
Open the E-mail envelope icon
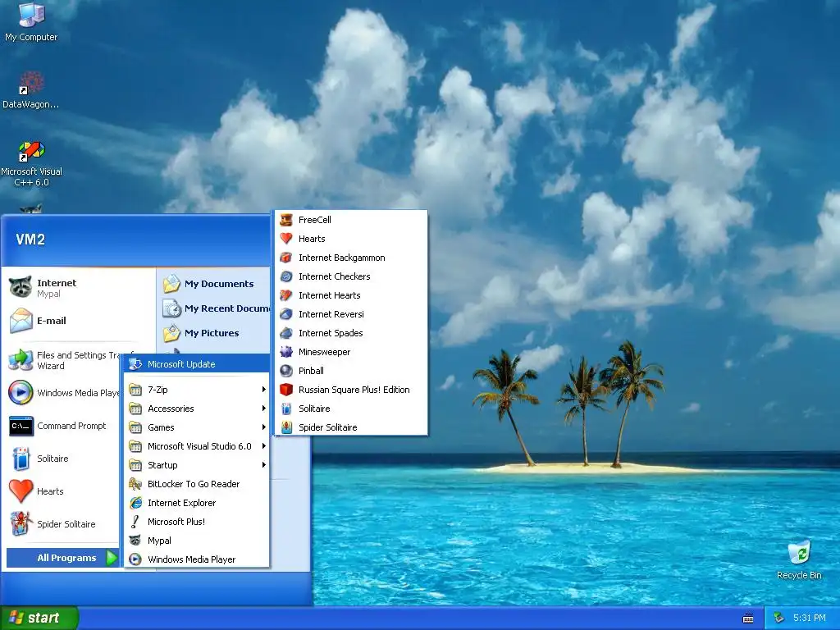[x=21, y=321]
